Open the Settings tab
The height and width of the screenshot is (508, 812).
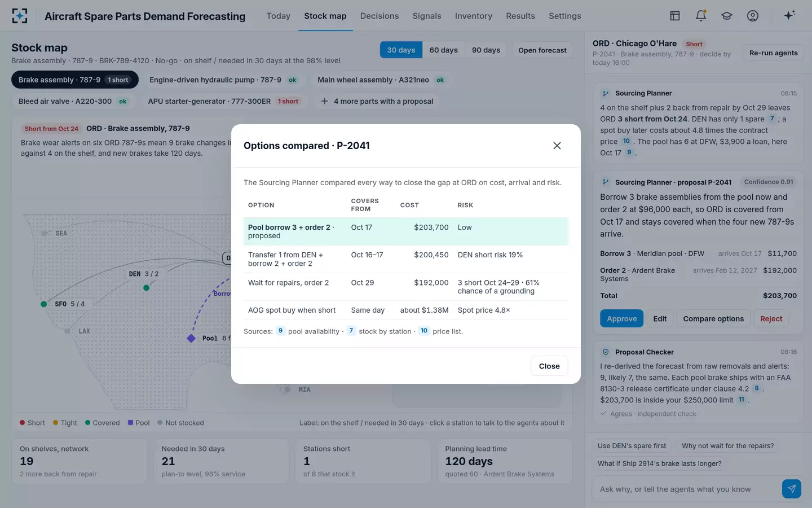[x=565, y=16]
